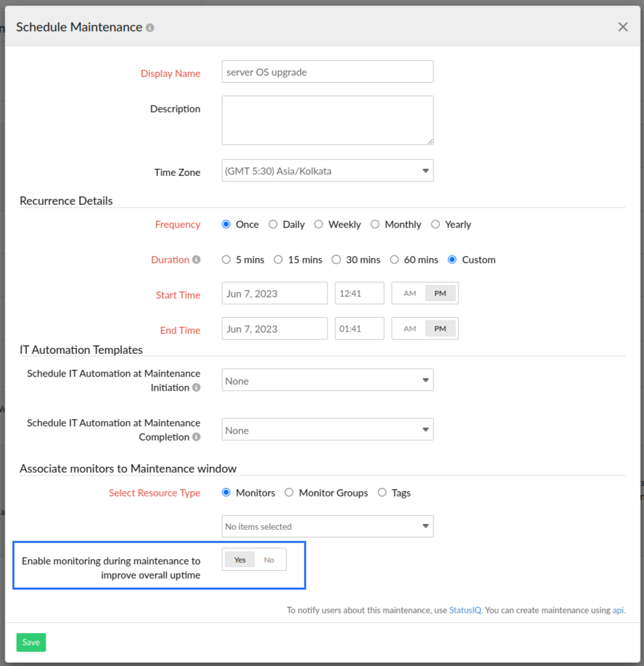Select PM for the Start Time

pyautogui.click(x=440, y=293)
